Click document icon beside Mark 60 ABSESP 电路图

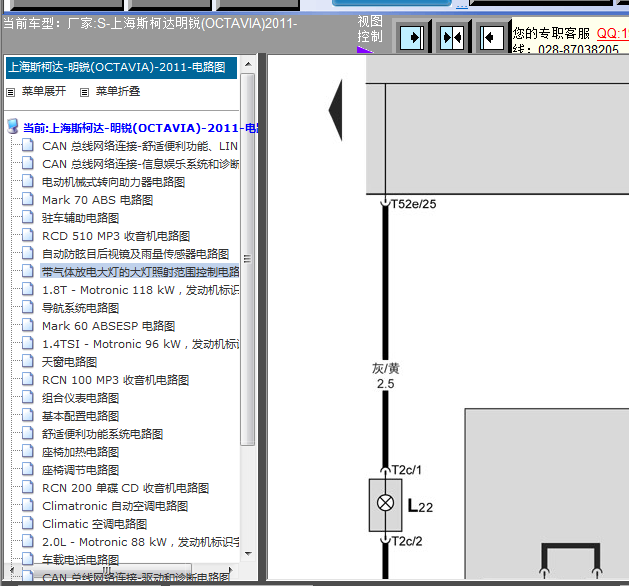[28, 325]
